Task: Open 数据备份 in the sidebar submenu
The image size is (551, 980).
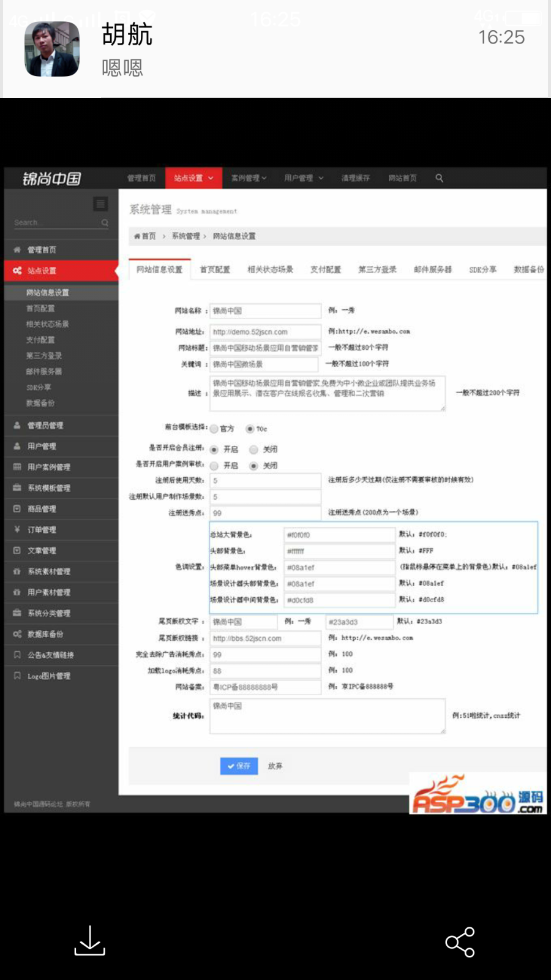Action: click(x=40, y=403)
